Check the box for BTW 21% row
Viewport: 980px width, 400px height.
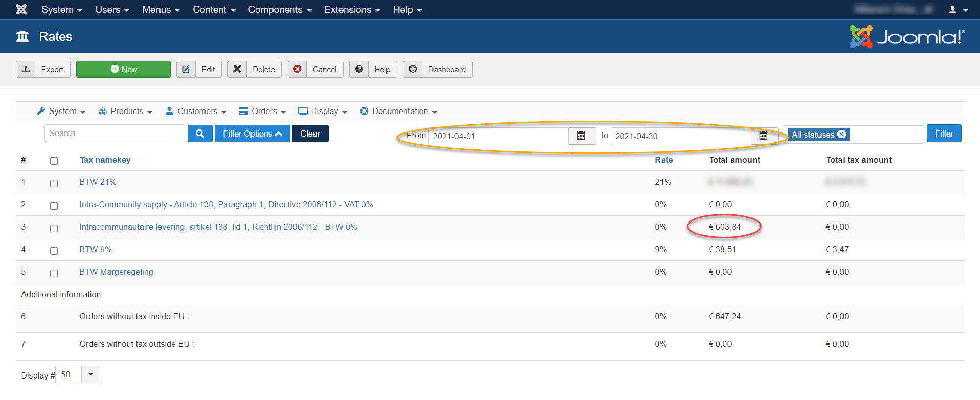[x=54, y=183]
